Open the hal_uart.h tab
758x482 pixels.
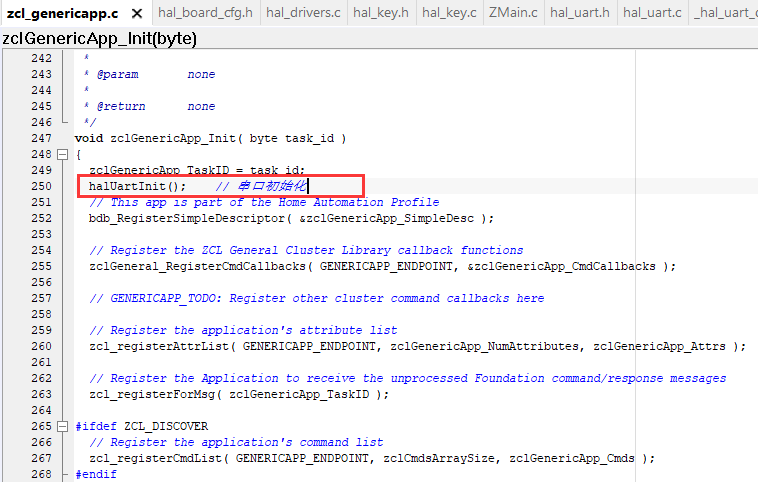(580, 13)
